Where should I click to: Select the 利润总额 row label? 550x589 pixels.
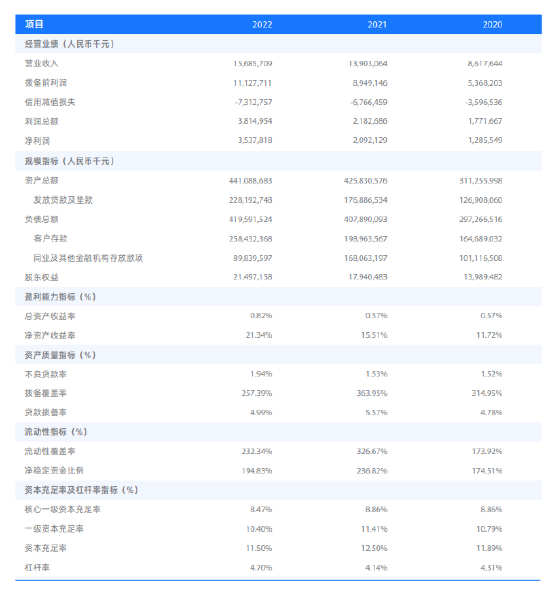pos(41,121)
